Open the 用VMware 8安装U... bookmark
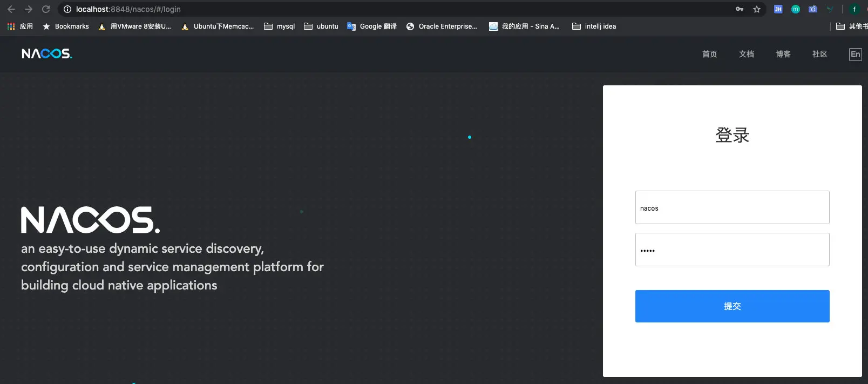Viewport: 868px width, 384px height. [134, 26]
